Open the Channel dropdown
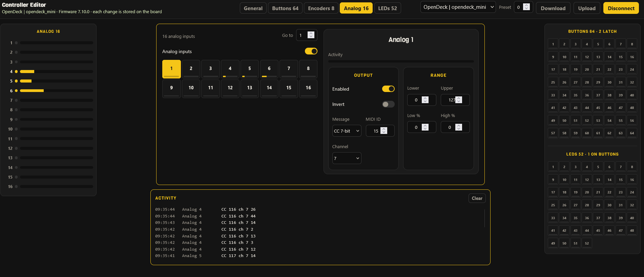The height and width of the screenshot is (277, 644). (347, 158)
